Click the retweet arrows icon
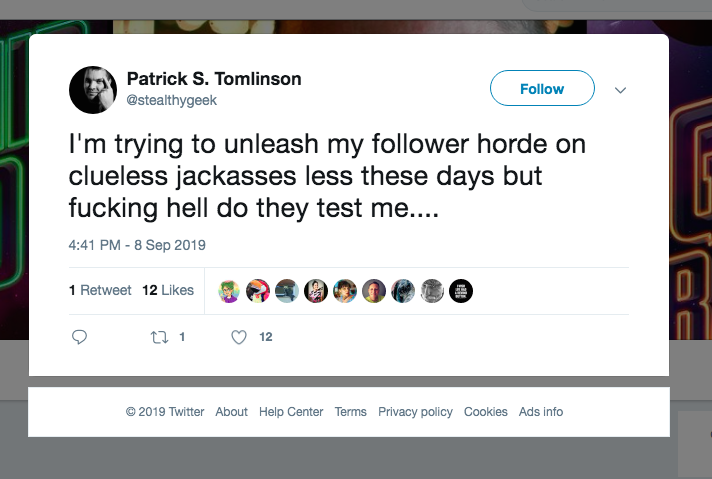712x479 pixels. coord(159,337)
